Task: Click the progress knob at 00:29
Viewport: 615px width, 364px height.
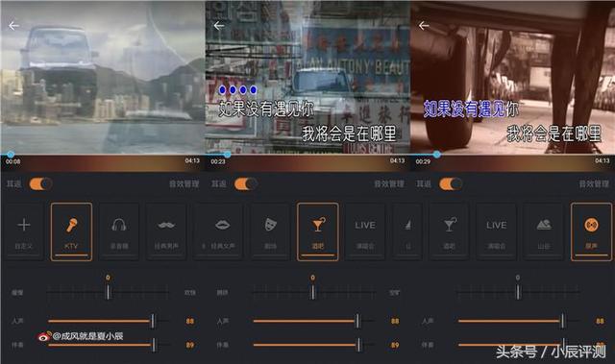Action: (436, 155)
